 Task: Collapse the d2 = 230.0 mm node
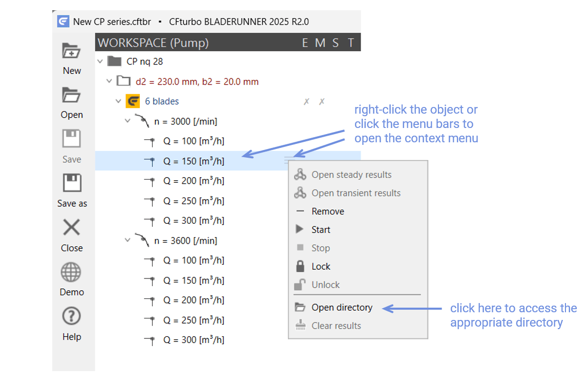109,81
